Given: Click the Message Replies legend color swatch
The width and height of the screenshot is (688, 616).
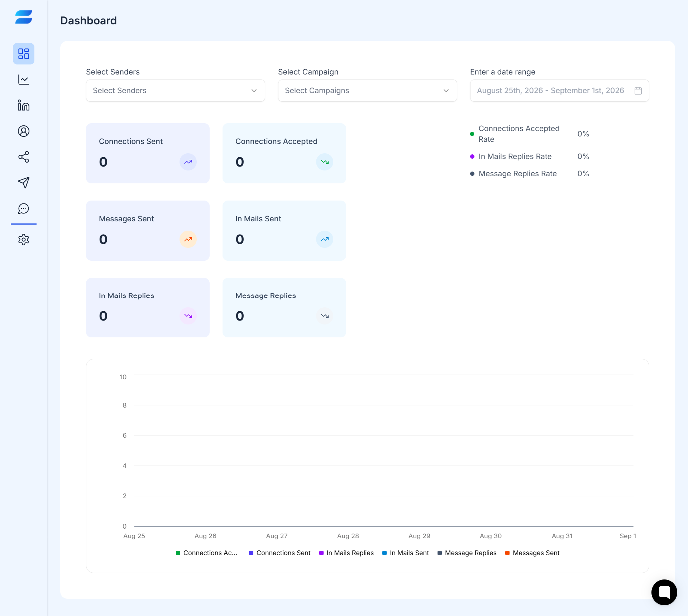Looking at the screenshot, I should pyautogui.click(x=440, y=553).
